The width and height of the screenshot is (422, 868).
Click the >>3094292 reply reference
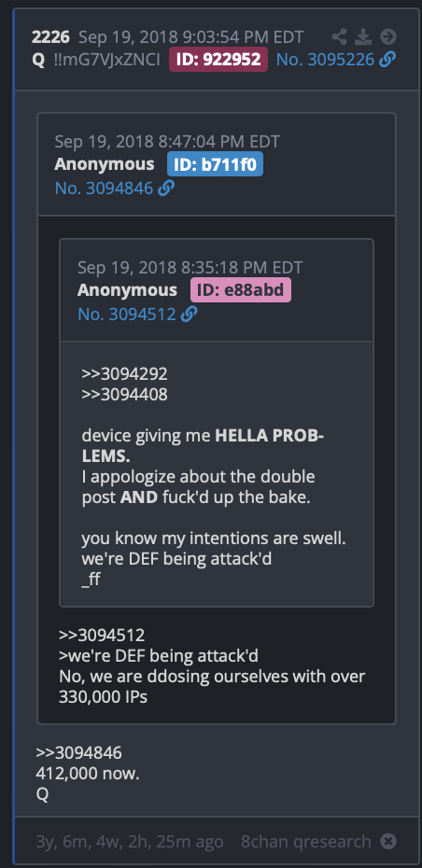click(x=124, y=374)
